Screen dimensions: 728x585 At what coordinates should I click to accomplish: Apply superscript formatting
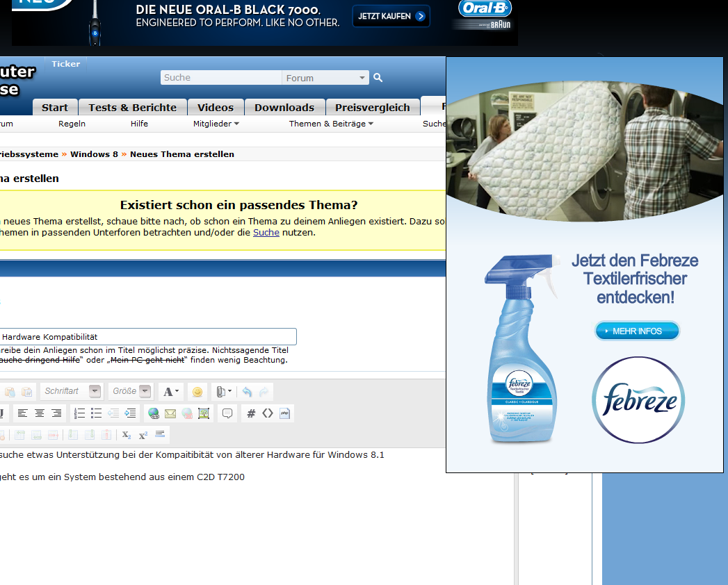[143, 435]
